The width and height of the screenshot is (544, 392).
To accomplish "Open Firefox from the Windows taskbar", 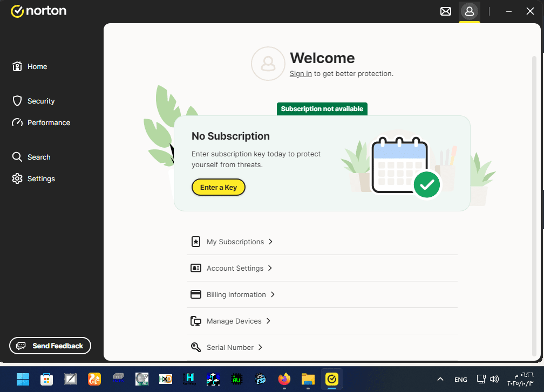I will pyautogui.click(x=284, y=379).
